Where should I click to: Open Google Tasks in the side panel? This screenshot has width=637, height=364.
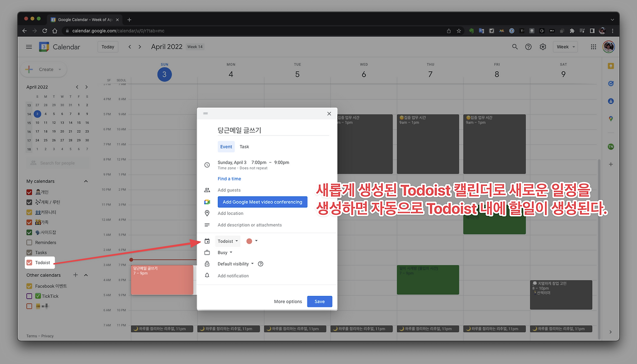click(611, 84)
